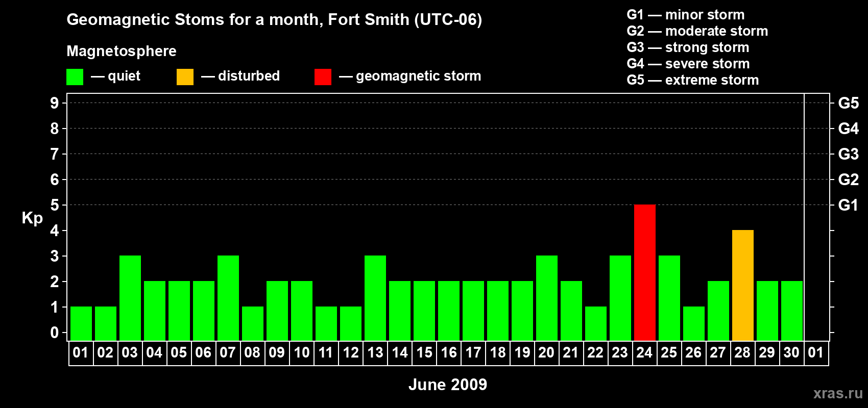Click the G2 right axis label
Screen dimensions: 868x408
click(x=849, y=180)
